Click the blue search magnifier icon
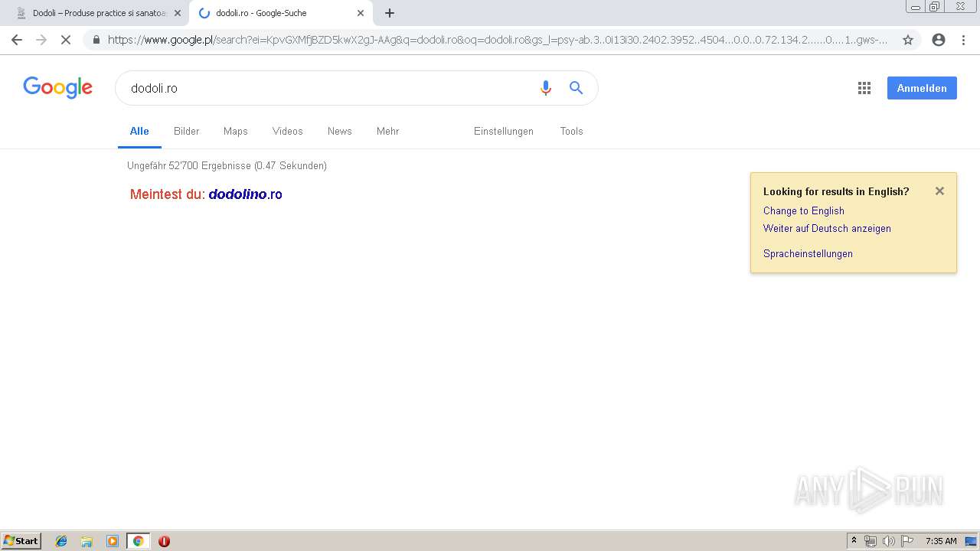The image size is (980, 551). point(577,88)
